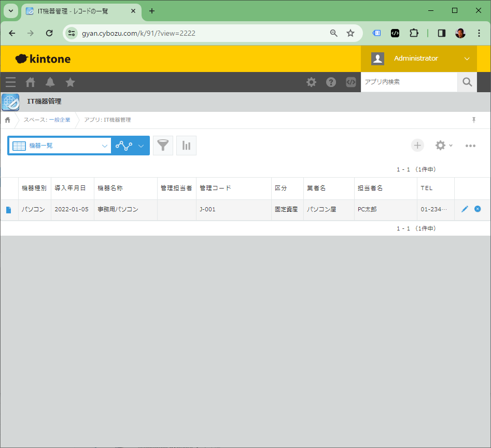Reload the page

49,33
